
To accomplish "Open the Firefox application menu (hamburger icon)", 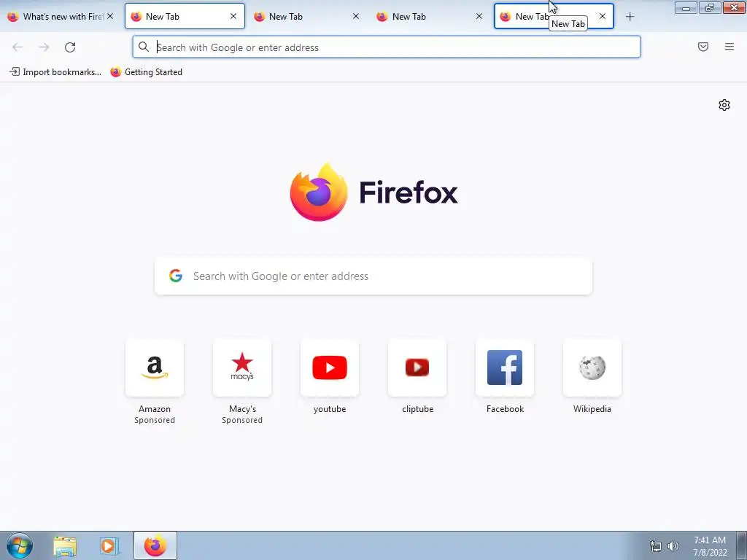I will 729,47.
